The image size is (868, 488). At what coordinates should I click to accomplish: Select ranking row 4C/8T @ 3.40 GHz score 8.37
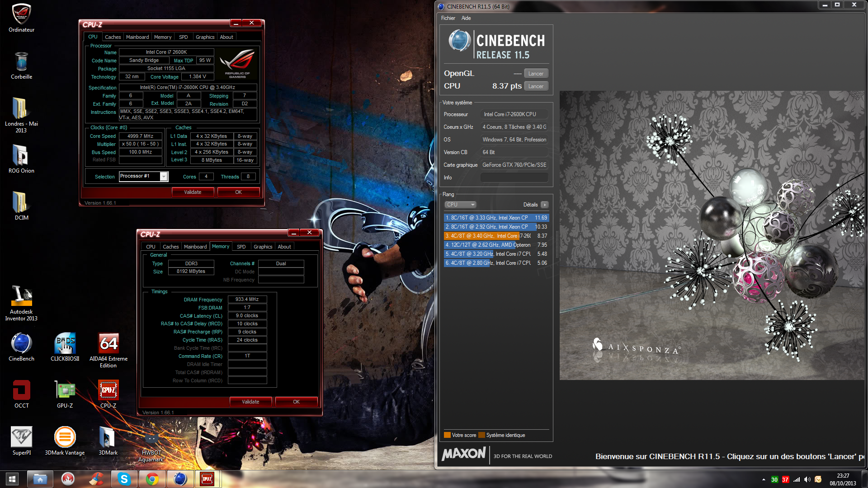(x=496, y=236)
